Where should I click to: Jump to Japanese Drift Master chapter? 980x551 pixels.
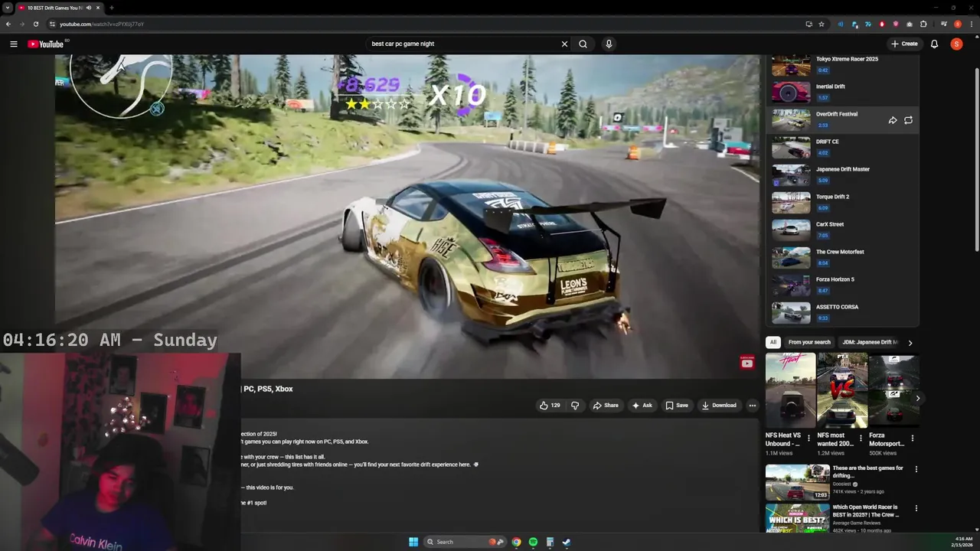point(842,175)
